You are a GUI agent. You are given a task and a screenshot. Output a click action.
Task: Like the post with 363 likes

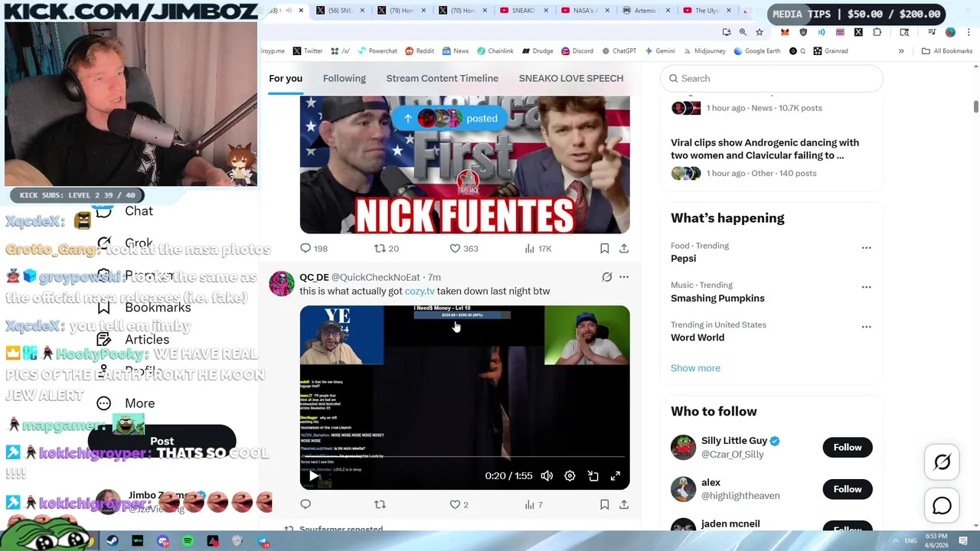463,248
